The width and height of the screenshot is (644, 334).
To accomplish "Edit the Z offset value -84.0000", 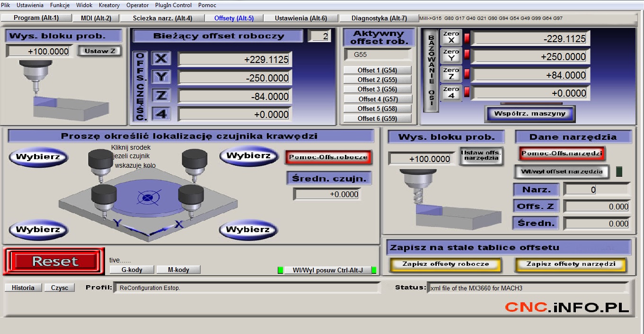I will 235,96.
